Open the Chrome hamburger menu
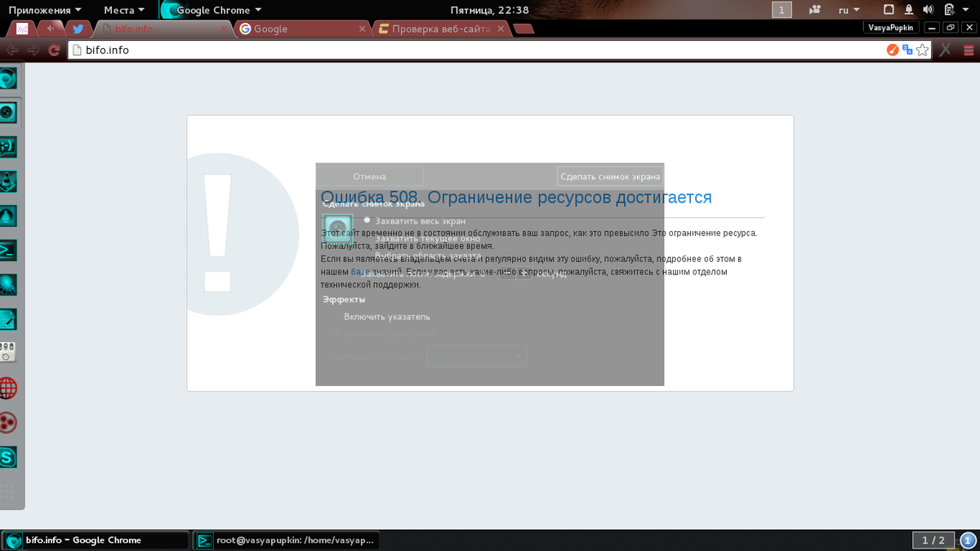This screenshot has width=980, height=551. (x=969, y=50)
